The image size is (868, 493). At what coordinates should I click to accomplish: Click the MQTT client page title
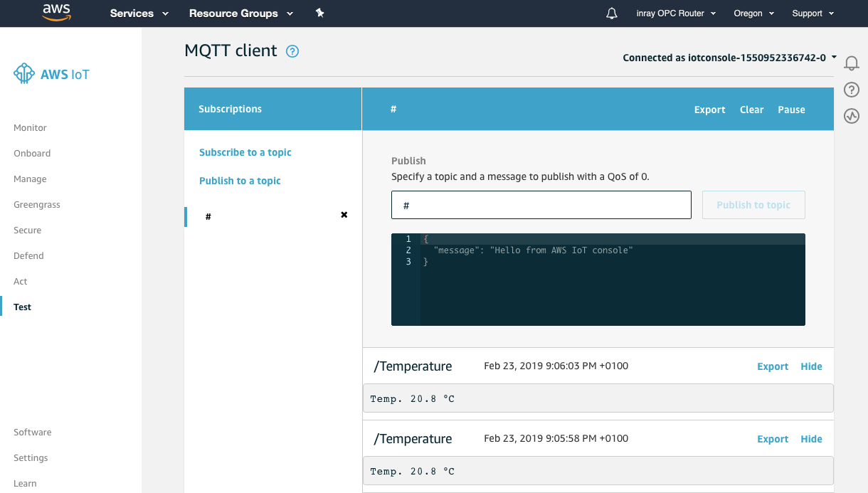click(231, 51)
